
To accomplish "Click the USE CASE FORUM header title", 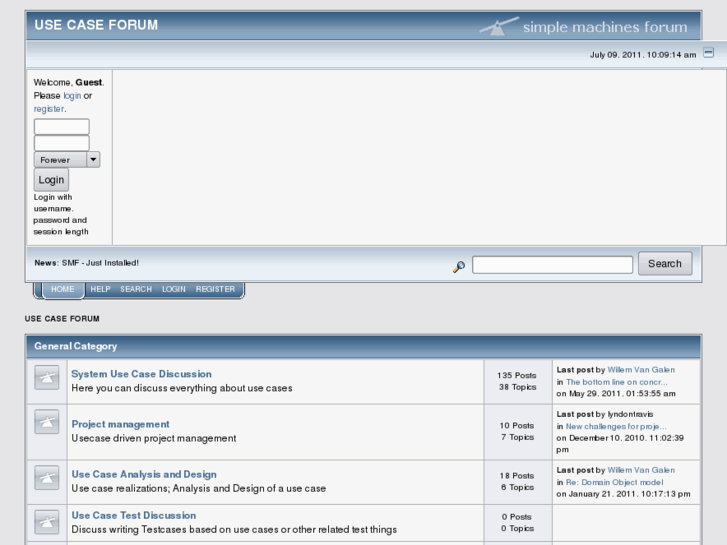I will pyautogui.click(x=96, y=25).
